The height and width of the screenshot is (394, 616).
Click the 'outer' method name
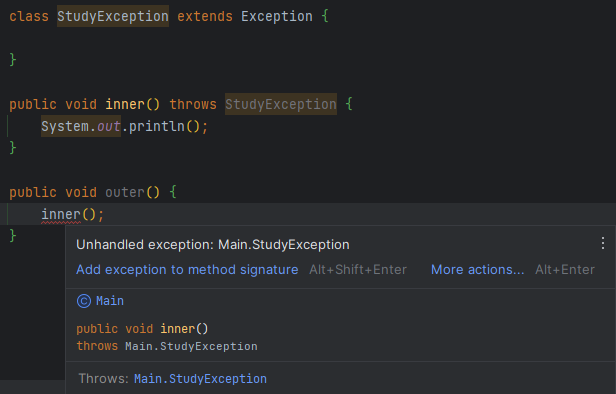click(x=125, y=192)
